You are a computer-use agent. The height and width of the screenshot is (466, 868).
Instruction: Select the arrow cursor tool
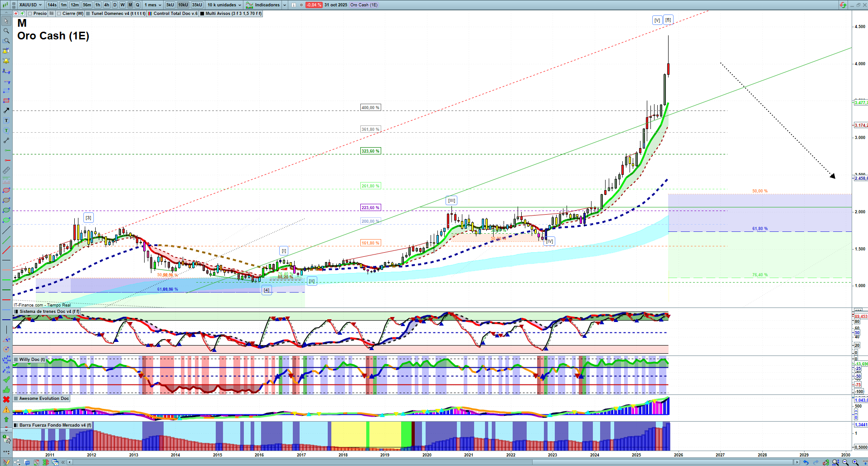tap(6, 21)
